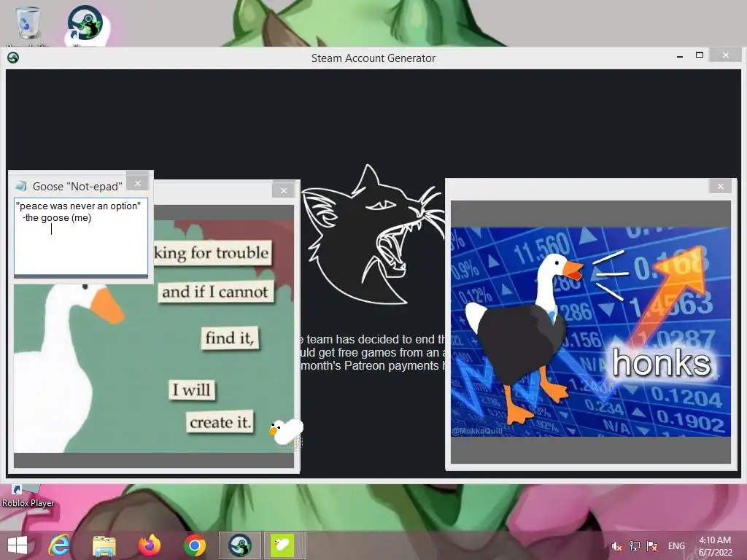Click the Steam Account Generator title icon
Image resolution: width=747 pixels, height=560 pixels.
(x=13, y=58)
